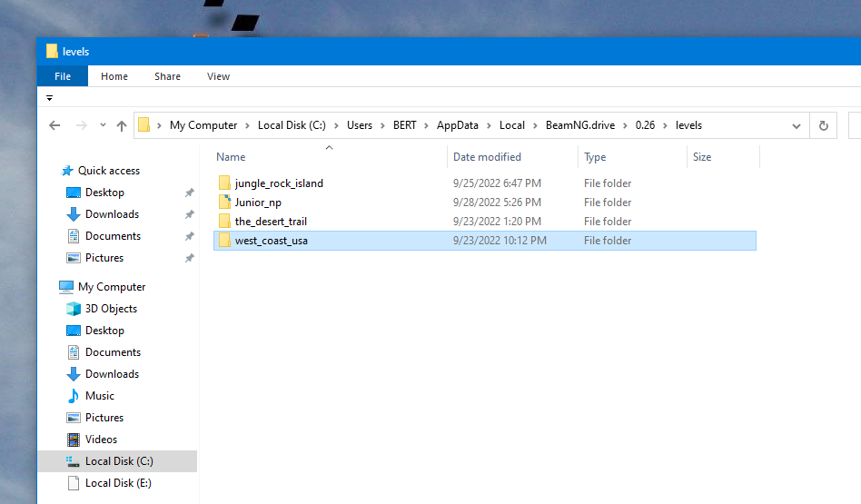861x504 pixels.
Task: Navigate to BERT in breadcrumb
Action: (x=405, y=125)
